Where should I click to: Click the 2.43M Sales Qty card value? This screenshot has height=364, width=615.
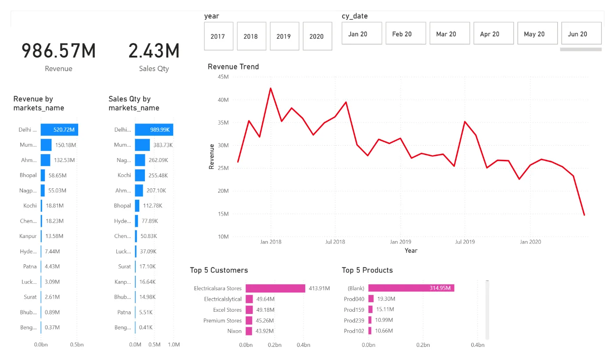pos(154,51)
